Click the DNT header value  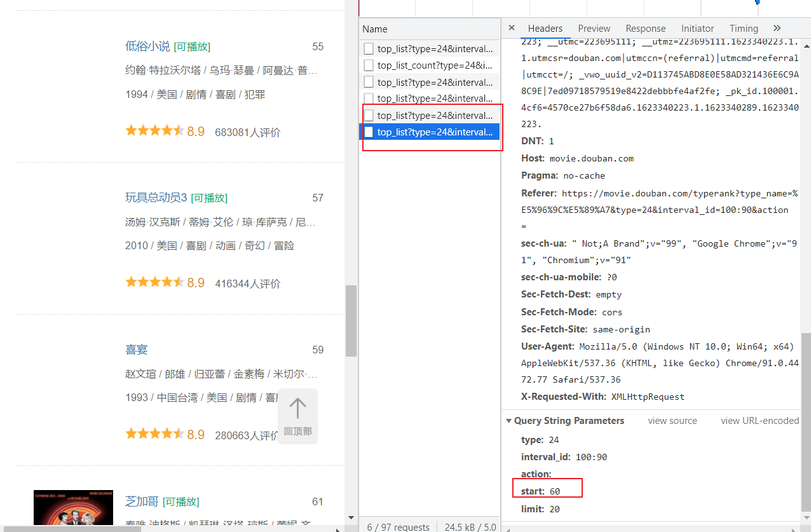[x=551, y=141]
